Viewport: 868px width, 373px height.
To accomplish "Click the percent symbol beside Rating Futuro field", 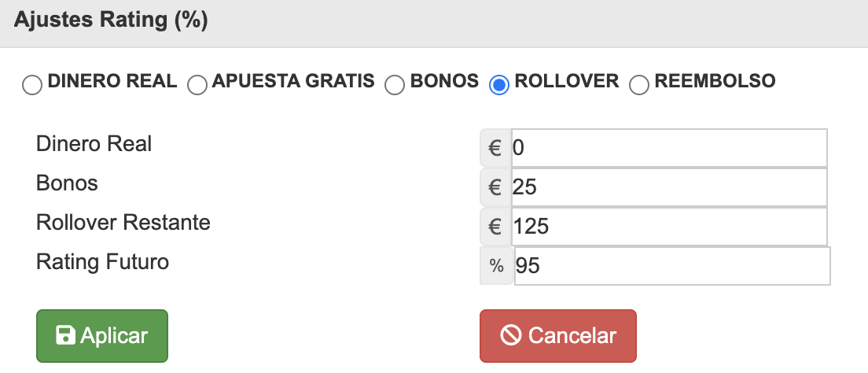I will pos(497,266).
